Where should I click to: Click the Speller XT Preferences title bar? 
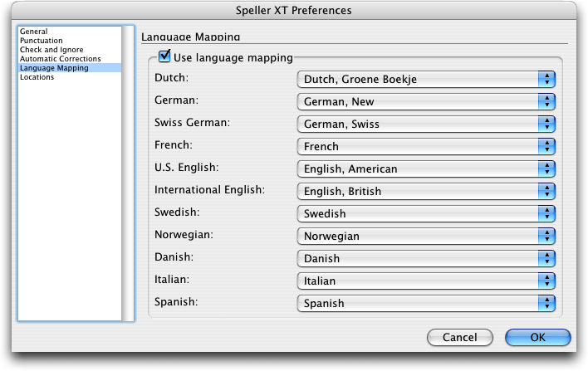(294, 10)
